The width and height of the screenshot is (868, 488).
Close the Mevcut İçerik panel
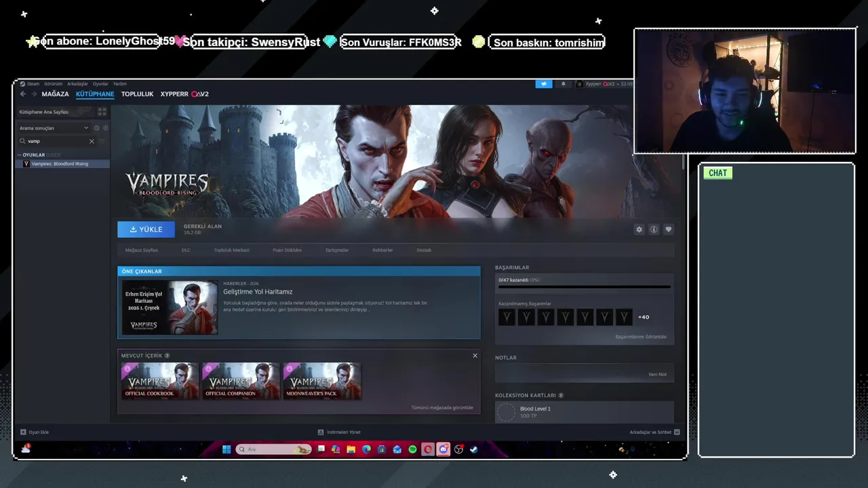pyautogui.click(x=475, y=356)
